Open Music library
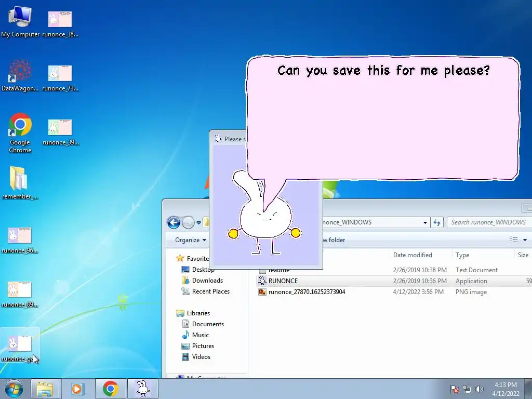Image resolution: width=532 pixels, height=399 pixels. click(x=195, y=335)
